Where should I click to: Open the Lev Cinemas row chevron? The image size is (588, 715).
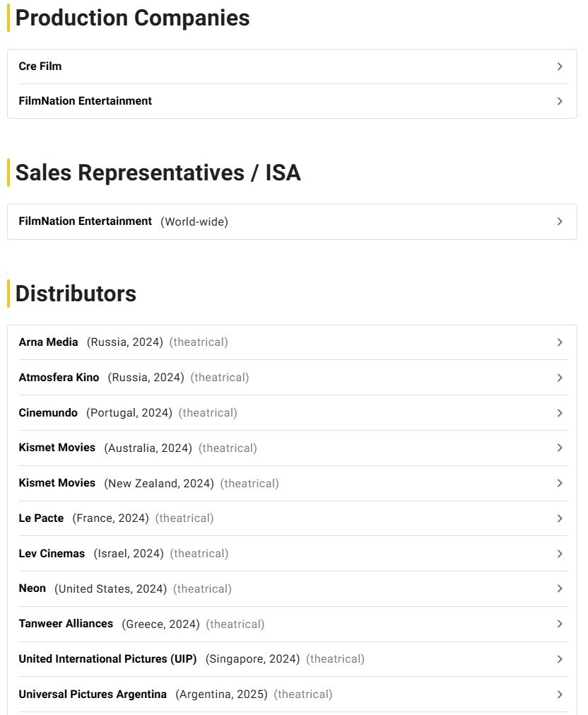click(x=560, y=554)
